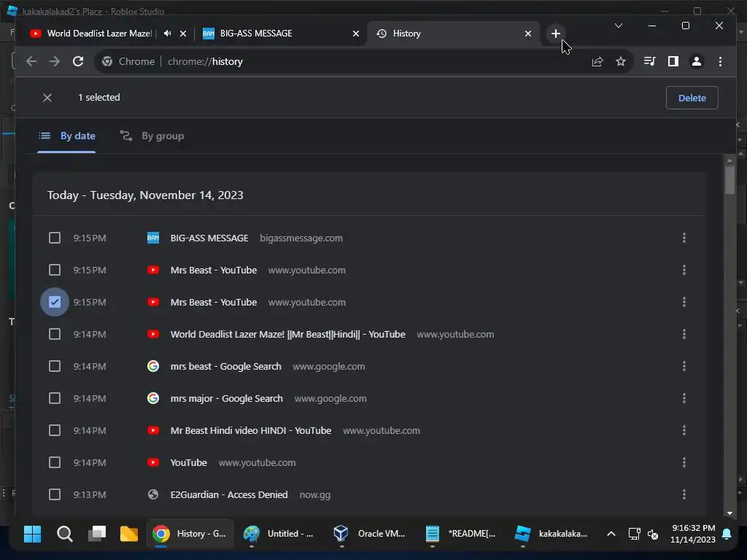Open media controls icon in toolbar
Image resolution: width=747 pixels, height=560 pixels.
649,61
